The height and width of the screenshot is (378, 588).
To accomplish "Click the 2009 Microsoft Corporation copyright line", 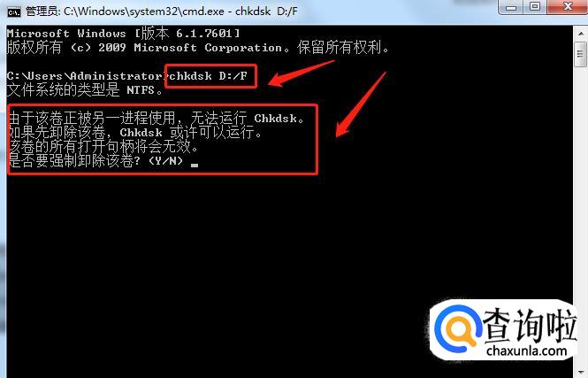I will [x=198, y=48].
